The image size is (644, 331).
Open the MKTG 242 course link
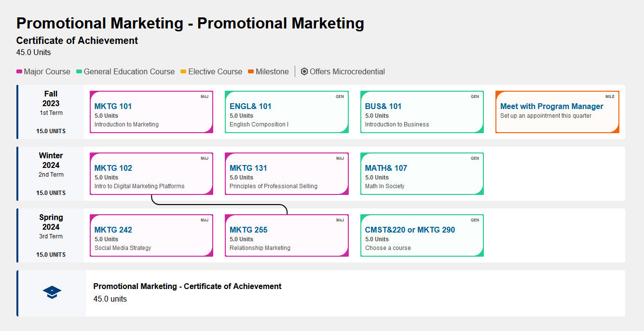(x=113, y=230)
